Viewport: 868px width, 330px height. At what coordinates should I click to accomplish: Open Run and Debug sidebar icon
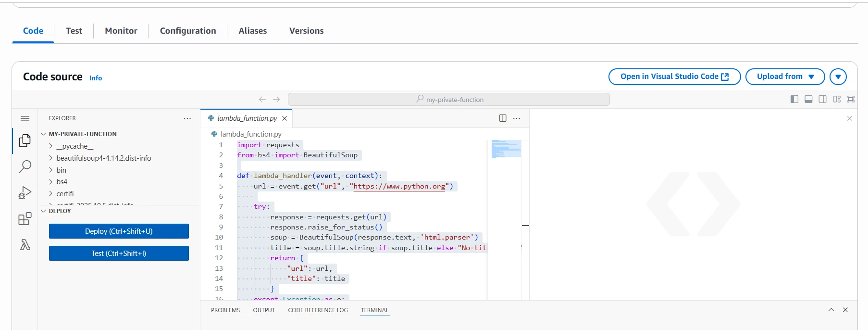pos(25,193)
